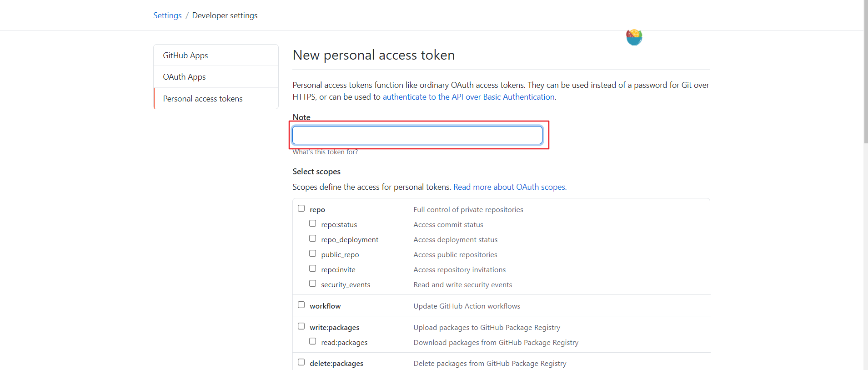Select Personal access tokens sidebar item
The height and width of the screenshot is (370, 868).
tap(216, 99)
